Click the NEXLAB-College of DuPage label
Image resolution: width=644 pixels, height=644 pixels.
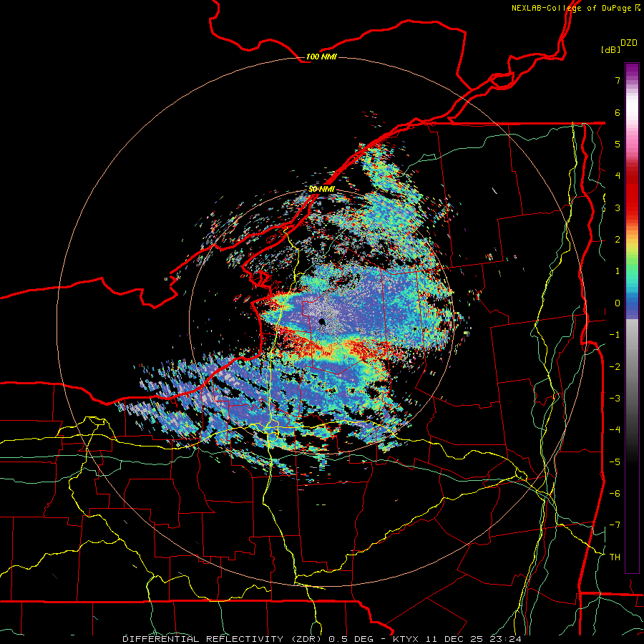(x=571, y=8)
